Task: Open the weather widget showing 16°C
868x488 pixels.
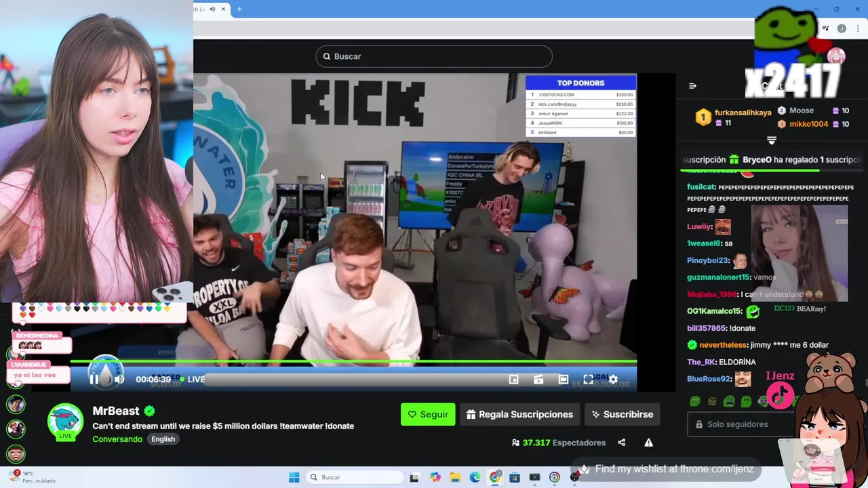Action: point(32,476)
